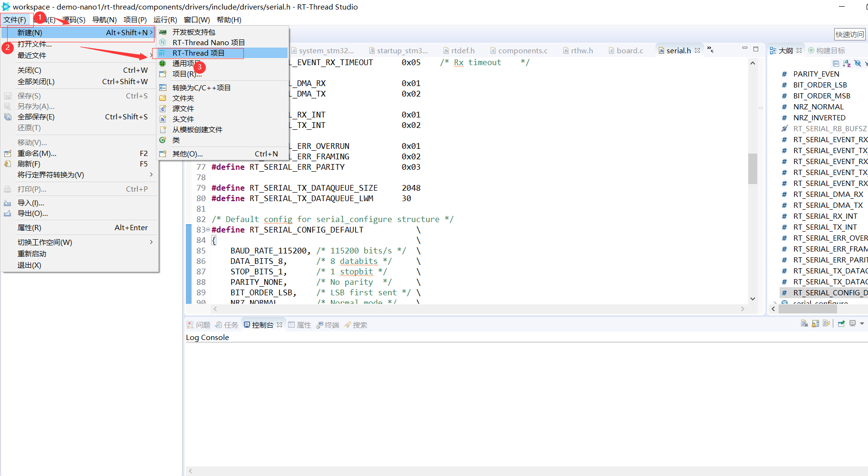This screenshot has width=868, height=476.
Task: Toggle hide fields in outline toolbar
Action: click(x=858, y=63)
